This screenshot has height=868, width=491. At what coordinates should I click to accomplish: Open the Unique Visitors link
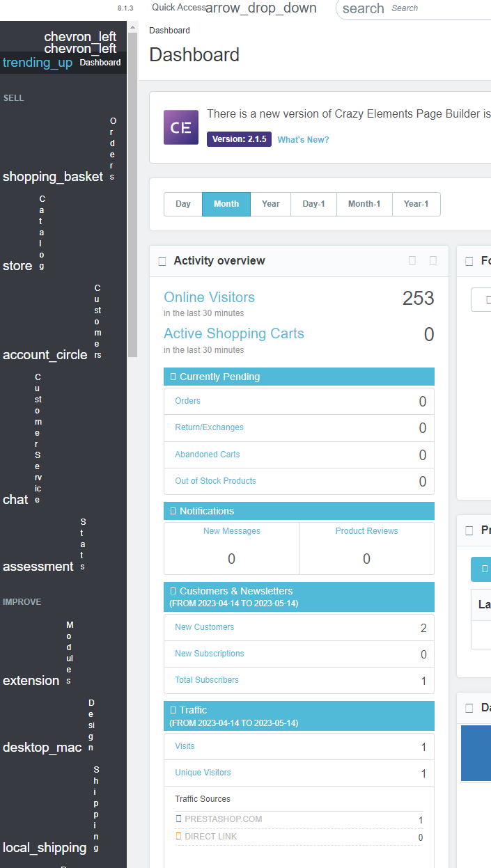tap(203, 773)
